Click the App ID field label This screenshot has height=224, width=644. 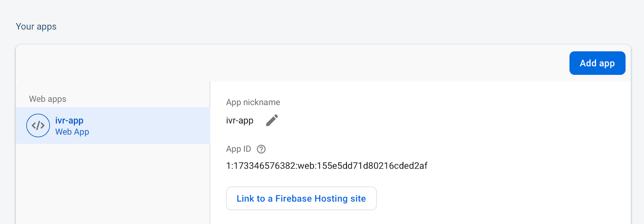click(239, 149)
